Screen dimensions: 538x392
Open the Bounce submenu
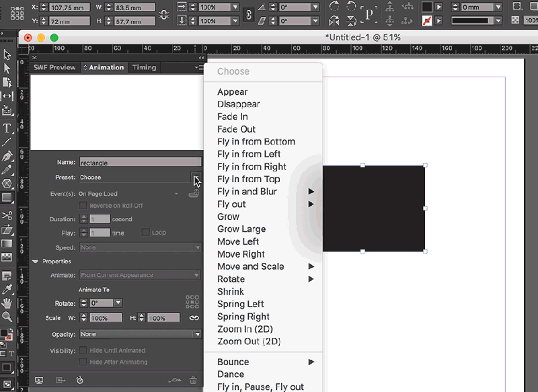click(x=263, y=362)
